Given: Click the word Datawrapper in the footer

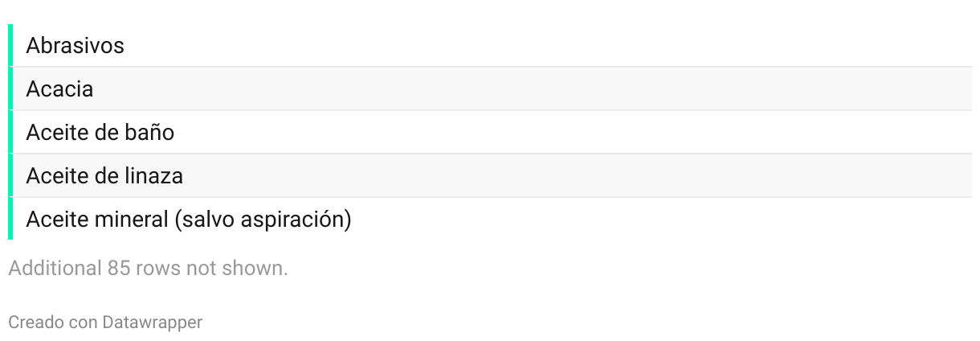Looking at the screenshot, I should click(x=152, y=323).
